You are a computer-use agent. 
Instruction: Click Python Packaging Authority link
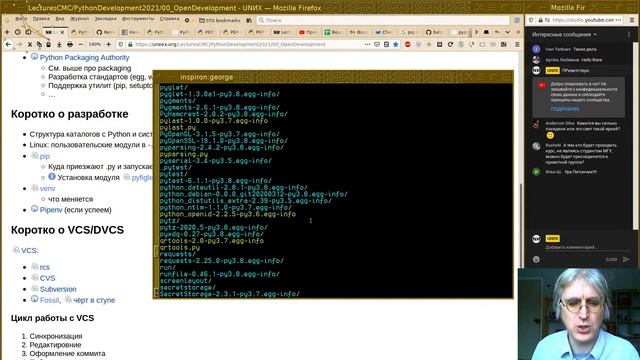(84, 58)
